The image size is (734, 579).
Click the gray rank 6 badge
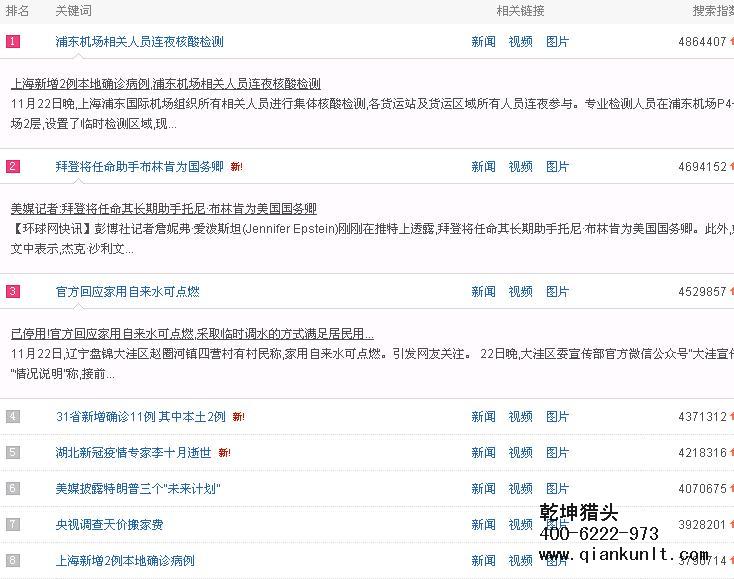coord(13,489)
